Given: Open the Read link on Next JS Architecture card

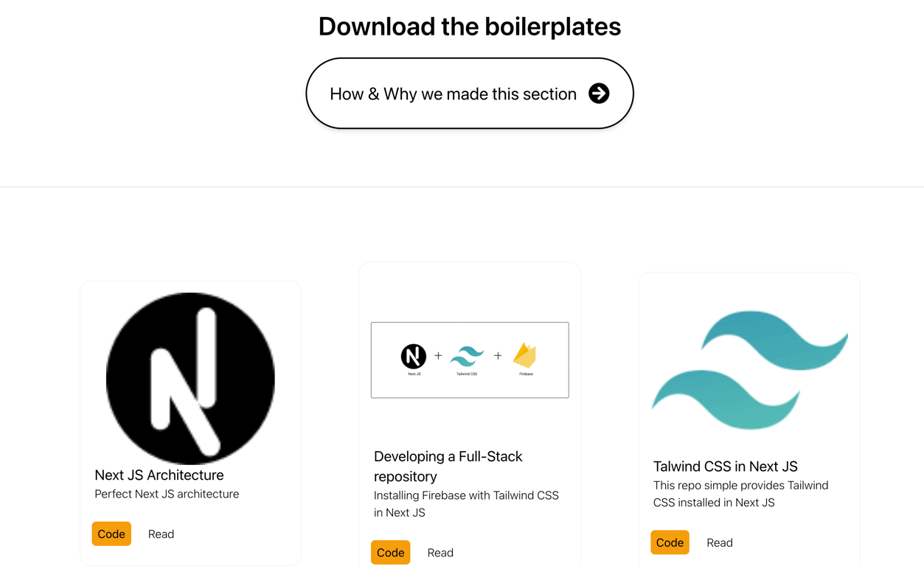Looking at the screenshot, I should pyautogui.click(x=161, y=534).
